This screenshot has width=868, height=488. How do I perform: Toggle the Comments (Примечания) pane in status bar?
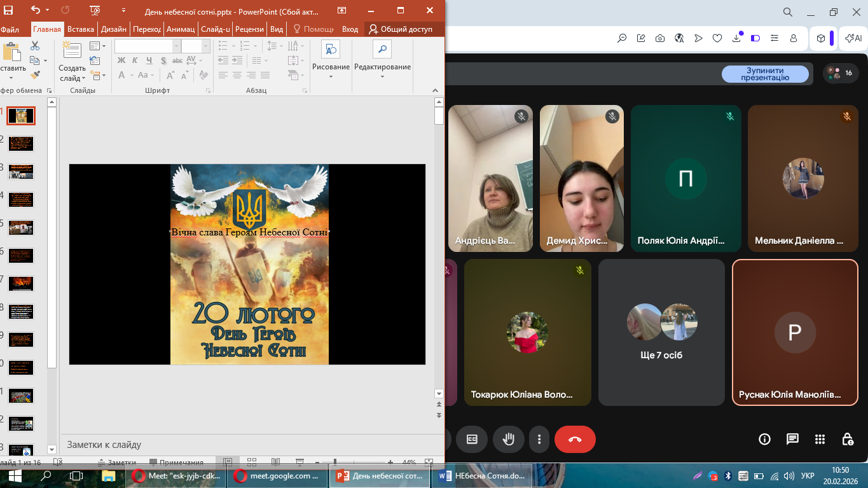[176, 463]
